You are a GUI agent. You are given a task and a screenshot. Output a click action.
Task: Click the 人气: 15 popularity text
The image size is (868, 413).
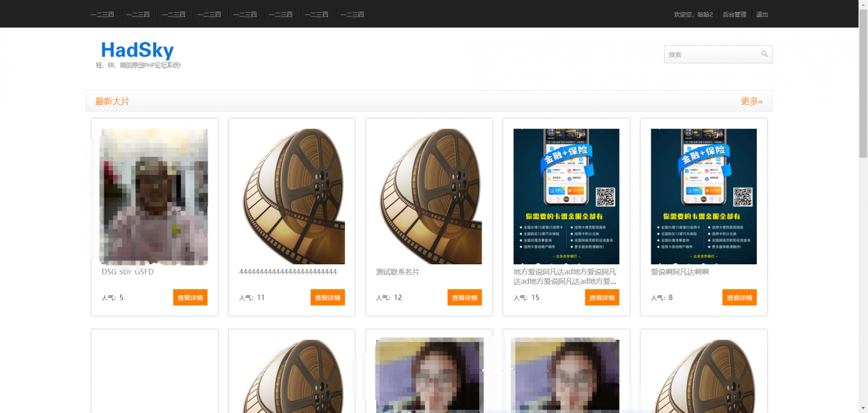click(526, 297)
